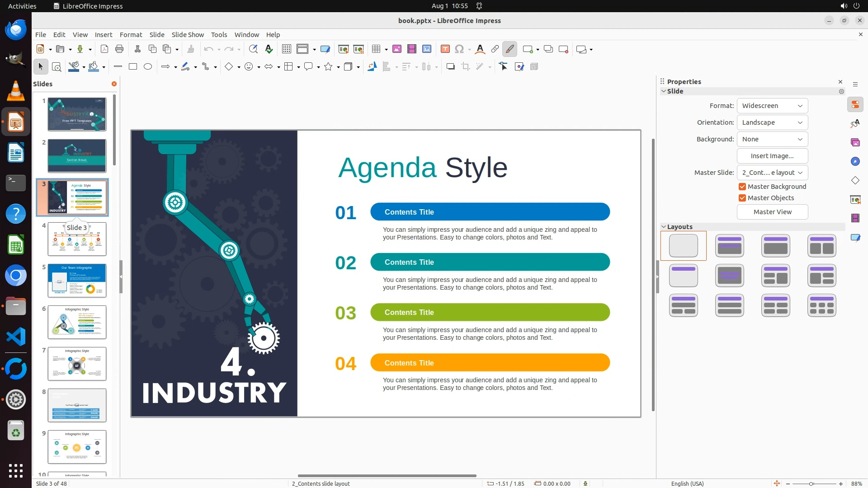The height and width of the screenshot is (488, 868).
Task: Click the Crop Image tool icon
Action: click(x=465, y=67)
